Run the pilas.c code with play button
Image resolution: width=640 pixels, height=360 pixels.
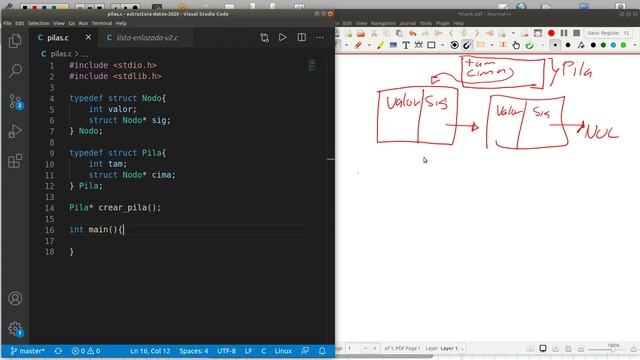282,37
